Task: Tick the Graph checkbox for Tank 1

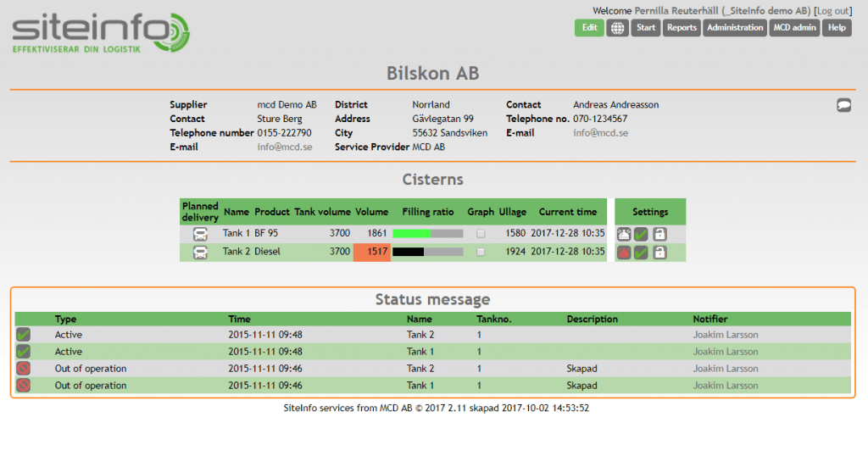Action: click(x=481, y=234)
